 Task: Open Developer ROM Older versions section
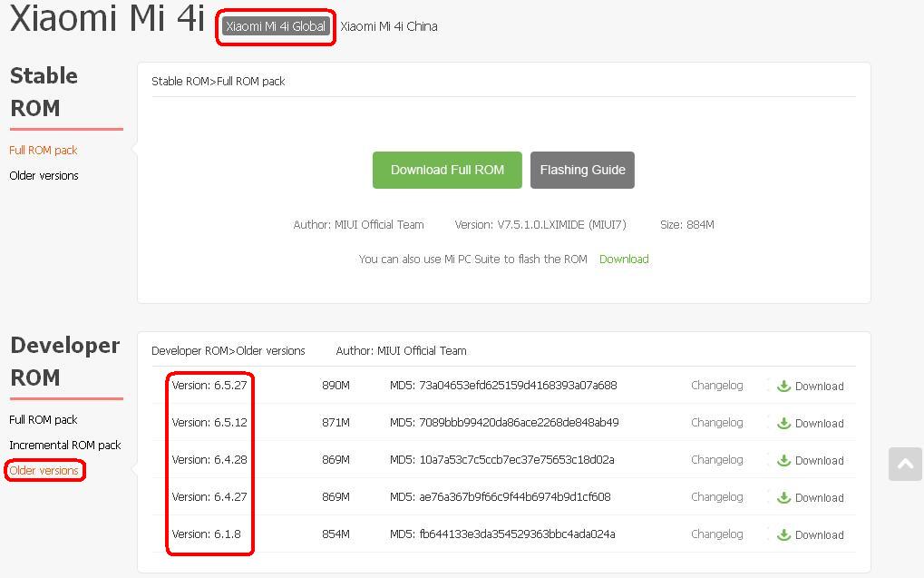tap(44, 470)
